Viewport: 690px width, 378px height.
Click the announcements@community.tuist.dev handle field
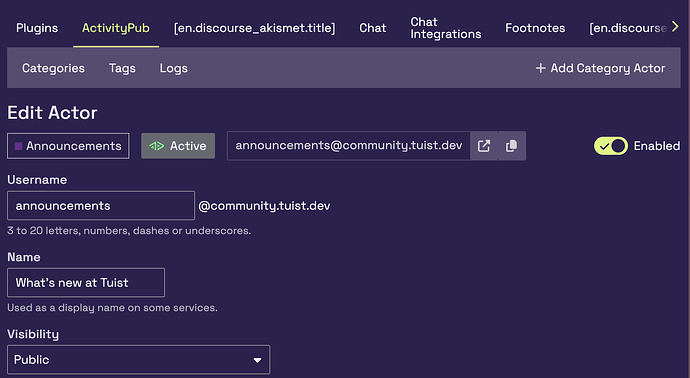(349, 146)
